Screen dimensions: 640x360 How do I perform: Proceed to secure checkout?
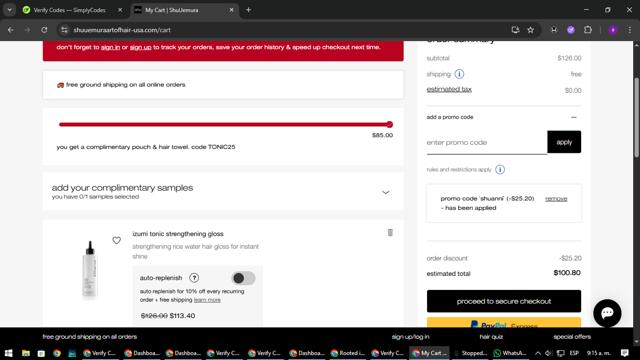pos(504,301)
